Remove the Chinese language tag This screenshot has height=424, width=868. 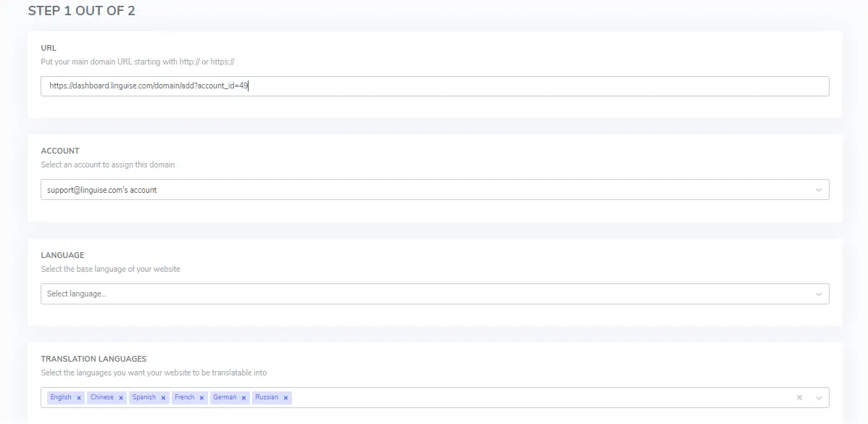(121, 398)
